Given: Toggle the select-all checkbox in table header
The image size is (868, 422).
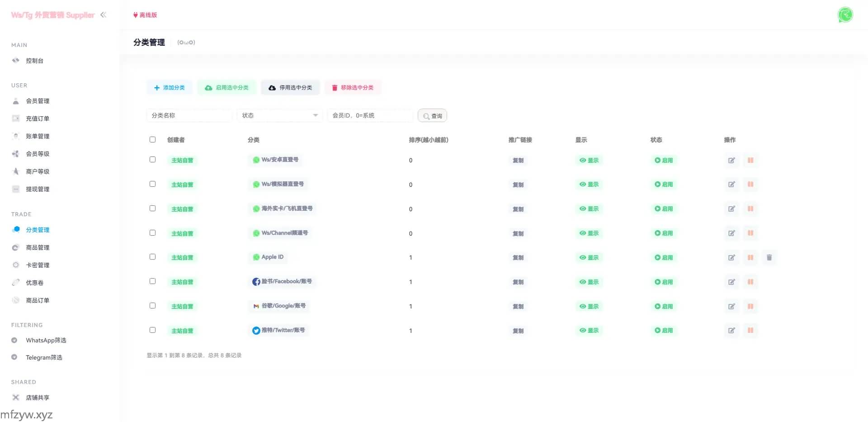Looking at the screenshot, I should tap(152, 140).
